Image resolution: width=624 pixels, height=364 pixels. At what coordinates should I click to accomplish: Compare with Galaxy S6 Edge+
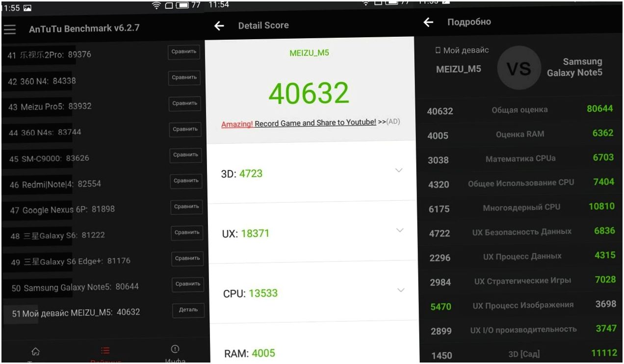pos(187,258)
